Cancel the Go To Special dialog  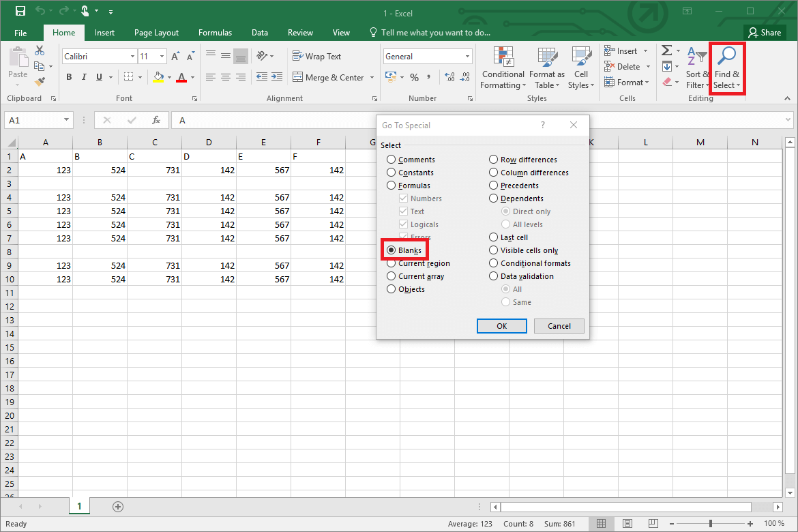tap(559, 325)
